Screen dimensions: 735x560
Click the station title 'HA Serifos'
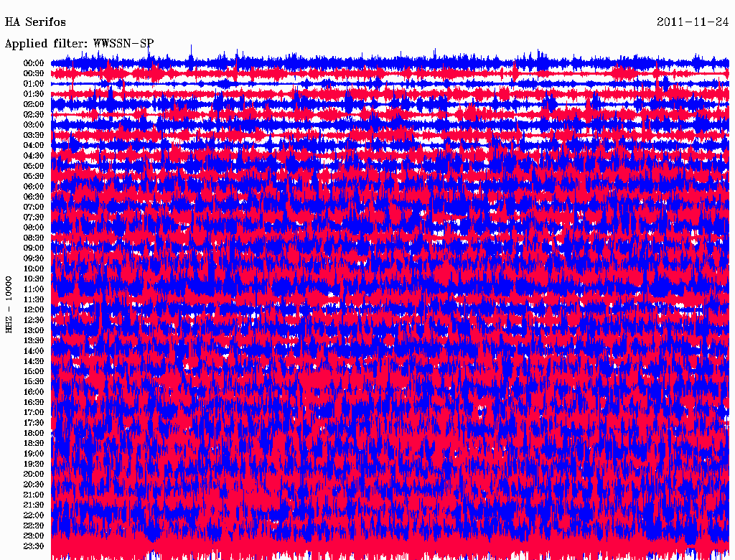pyautogui.click(x=35, y=22)
